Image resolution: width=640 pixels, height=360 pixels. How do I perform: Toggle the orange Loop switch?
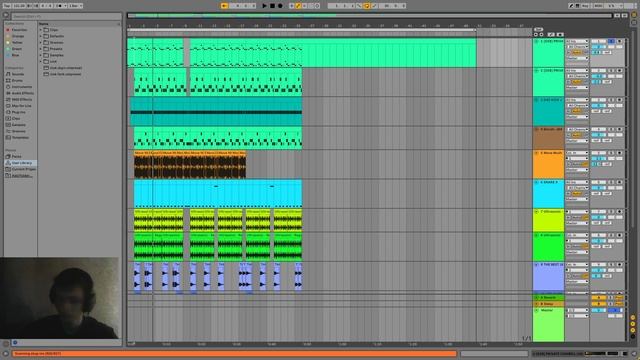[x=367, y=6]
